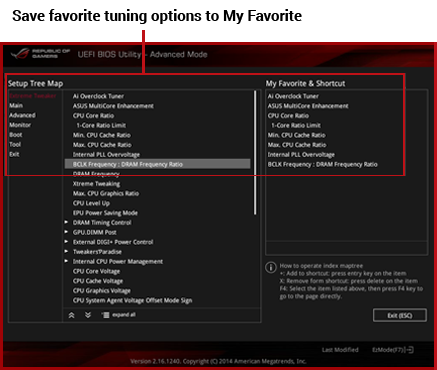The width and height of the screenshot is (437, 370).
Task: Select Min. CPU Cache Ratio in tree map
Action: [x=102, y=135]
